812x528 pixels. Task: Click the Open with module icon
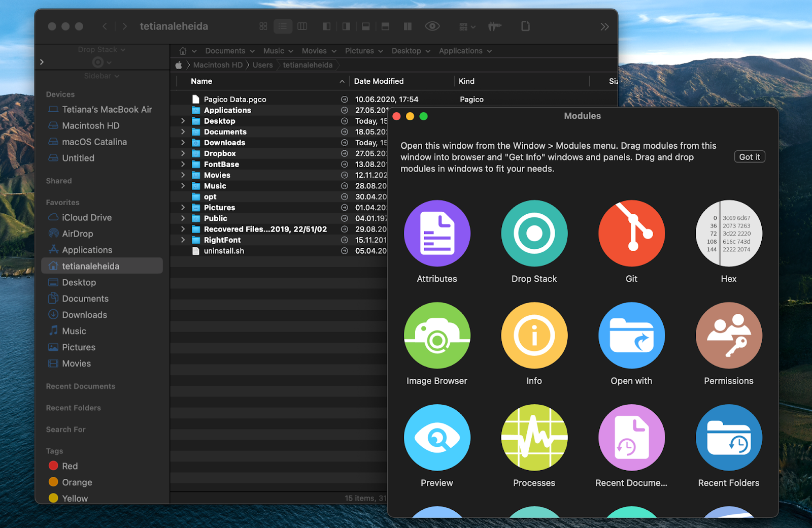[631, 336]
